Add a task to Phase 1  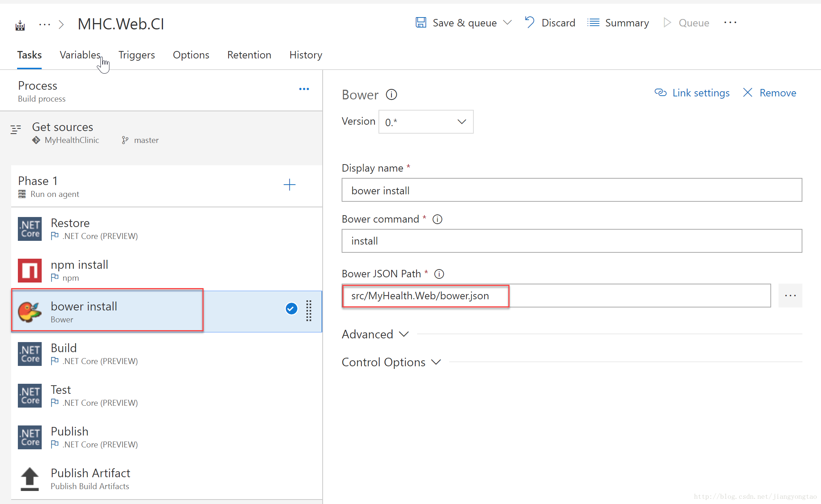click(289, 185)
